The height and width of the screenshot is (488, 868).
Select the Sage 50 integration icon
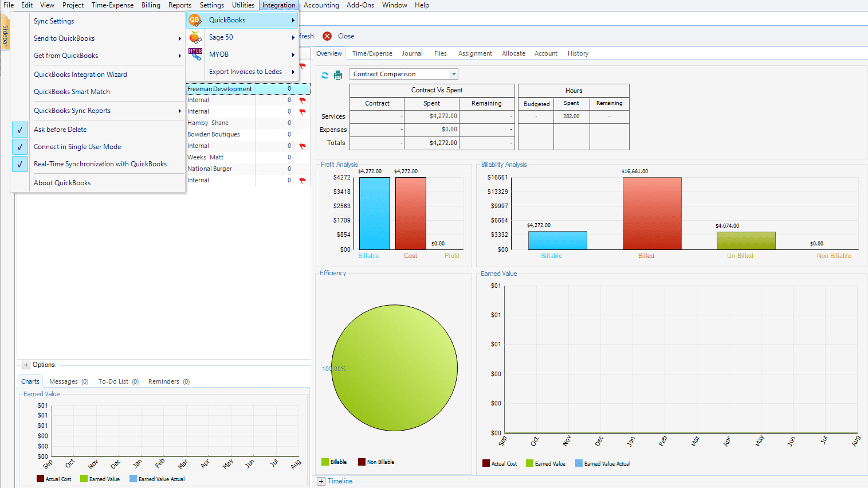[x=195, y=36]
